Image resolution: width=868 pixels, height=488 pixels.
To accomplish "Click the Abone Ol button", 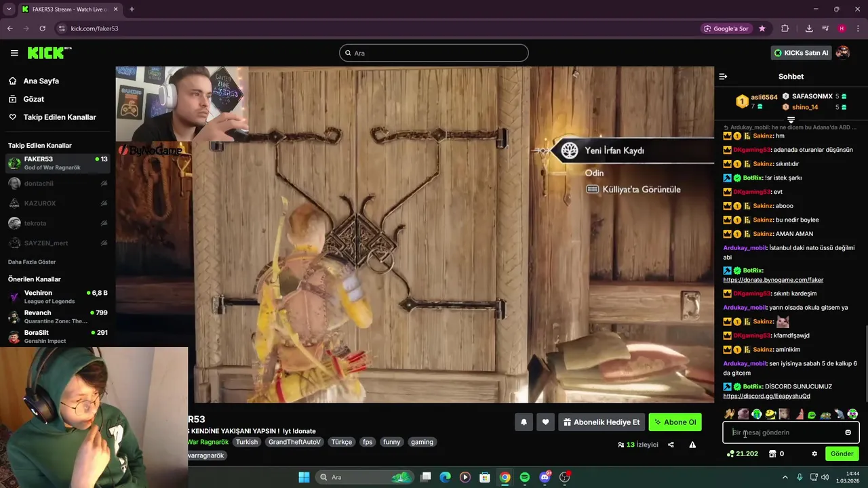I will coord(675,422).
